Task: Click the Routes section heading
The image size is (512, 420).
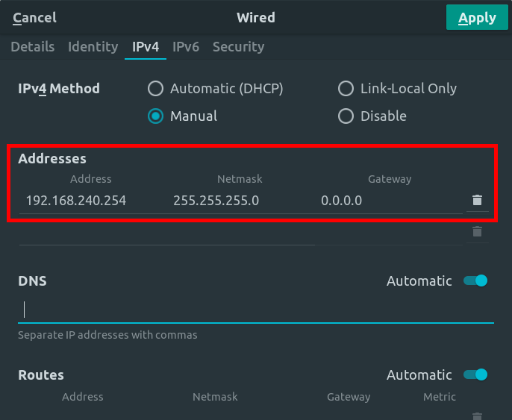Action: pyautogui.click(x=41, y=375)
